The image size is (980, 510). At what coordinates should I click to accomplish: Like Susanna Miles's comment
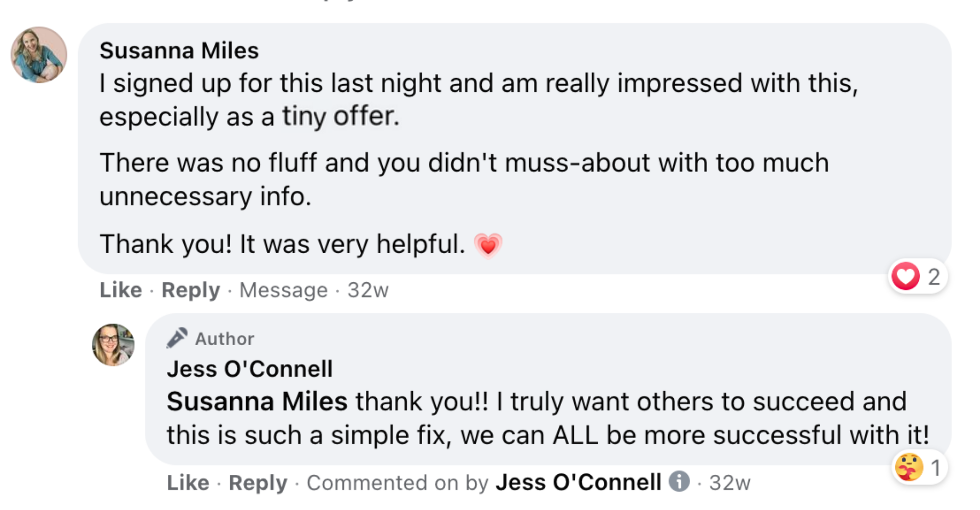120,290
